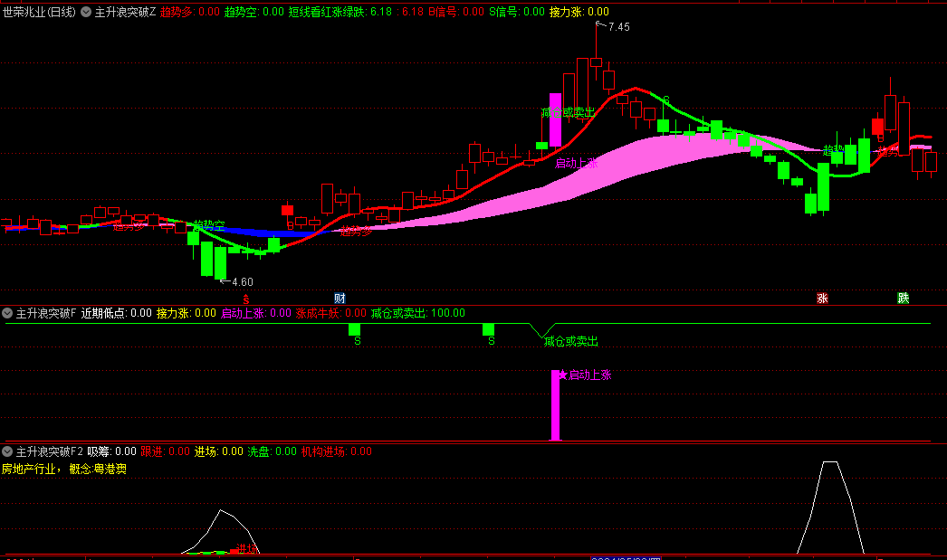The width and height of the screenshot is (947, 560).
Task: Click 进场: 0.00 header value
Action: (218, 451)
